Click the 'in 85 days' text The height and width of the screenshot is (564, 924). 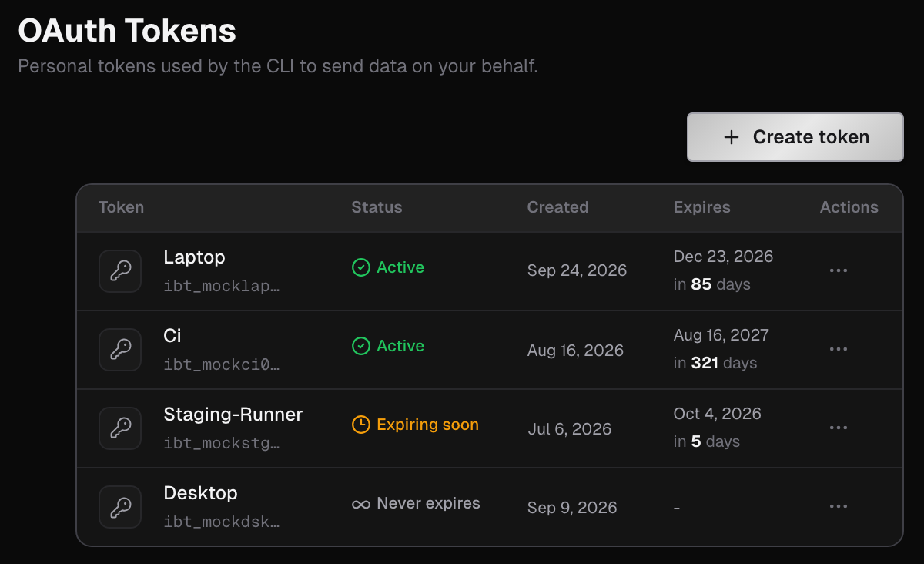tap(711, 284)
